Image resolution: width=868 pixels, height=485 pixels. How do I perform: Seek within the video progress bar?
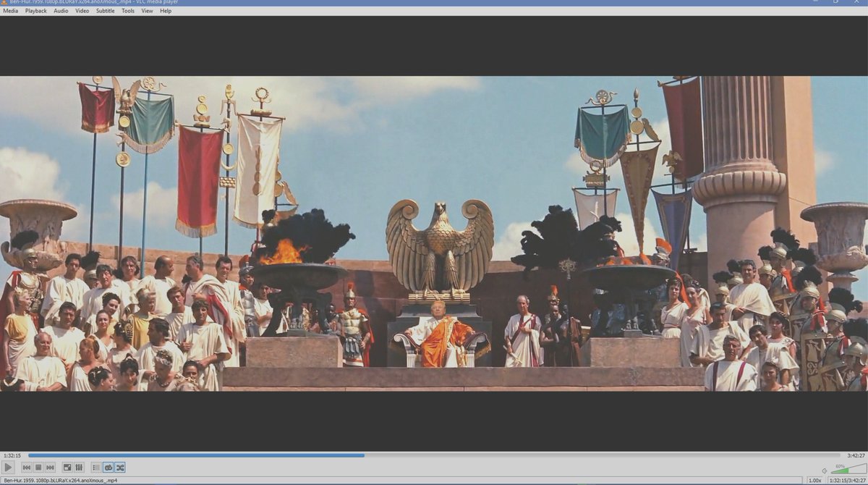point(434,455)
